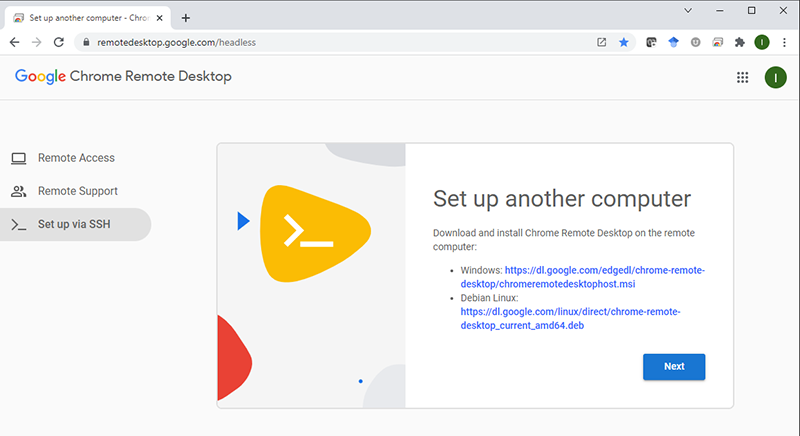
Task: Select Remote Support in the sidebar
Action: pos(77,191)
